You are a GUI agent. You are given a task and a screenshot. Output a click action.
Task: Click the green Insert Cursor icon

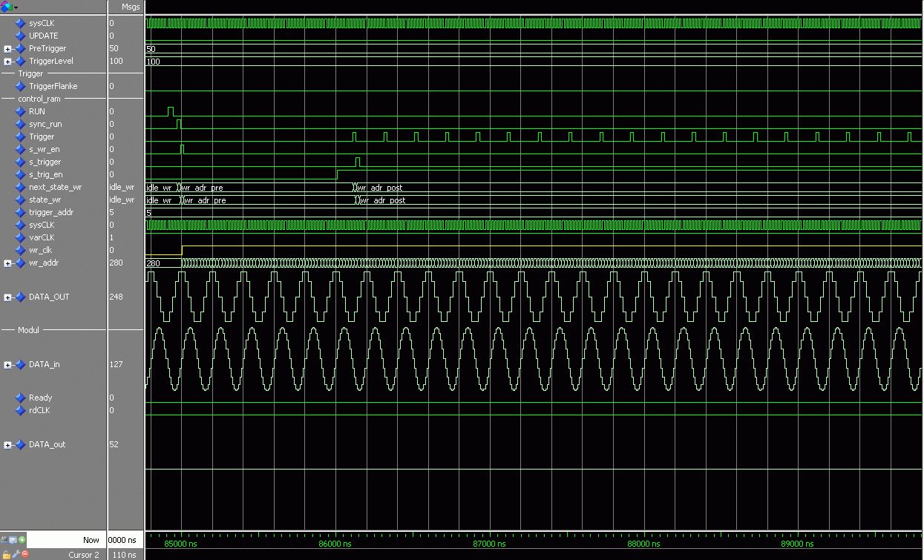[22, 540]
